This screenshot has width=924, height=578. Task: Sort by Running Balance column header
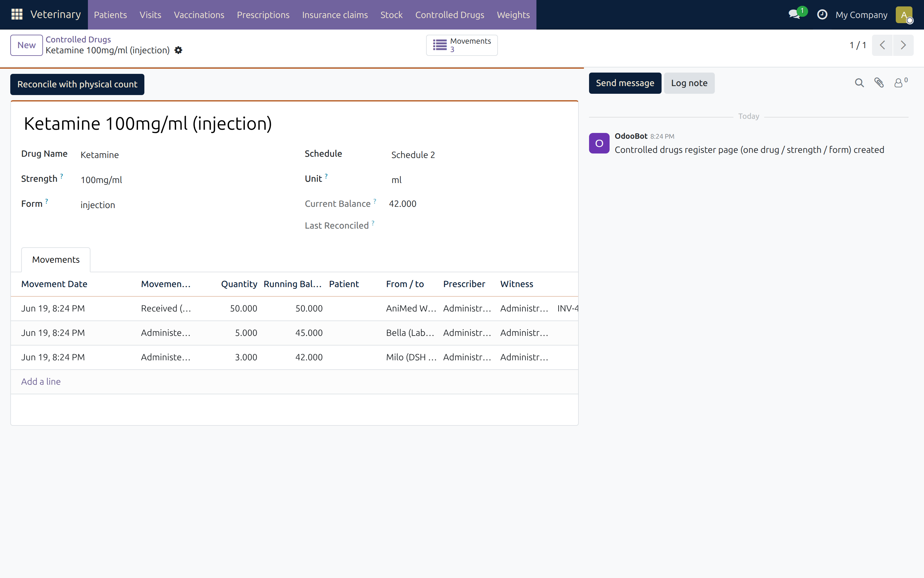293,284
